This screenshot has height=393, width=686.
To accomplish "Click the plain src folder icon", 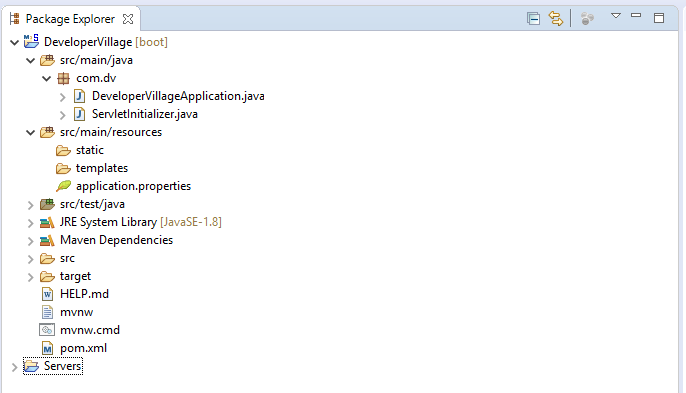I will [x=47, y=259].
